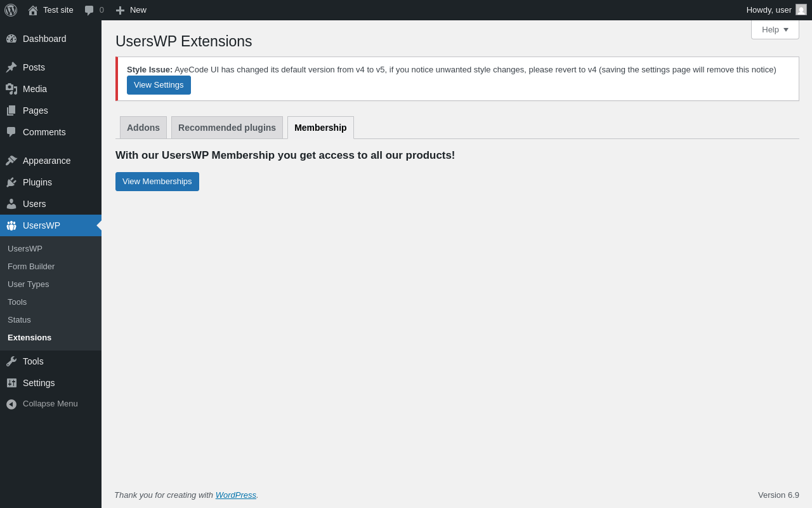The height and width of the screenshot is (508, 812).
Task: Click the comments bubble icon in admin bar
Action: click(89, 10)
